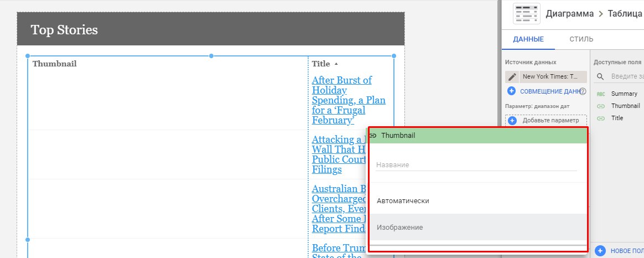
Task: Click the table chart type icon
Action: click(527, 13)
